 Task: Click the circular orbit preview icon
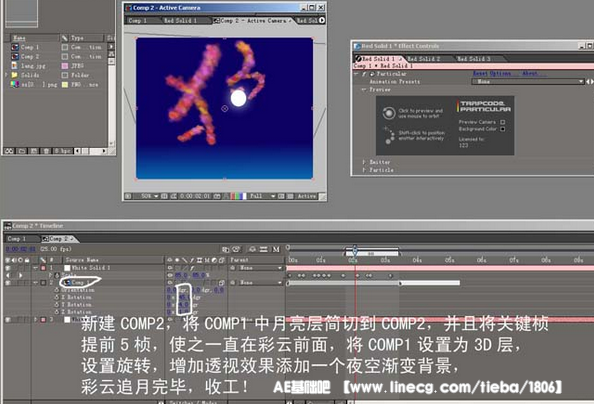coord(388,113)
